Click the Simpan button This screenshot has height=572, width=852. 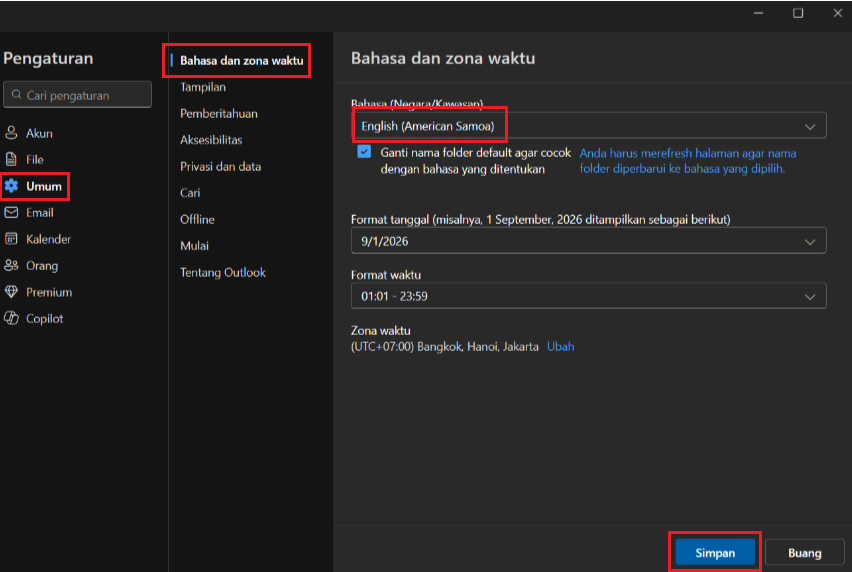point(715,553)
